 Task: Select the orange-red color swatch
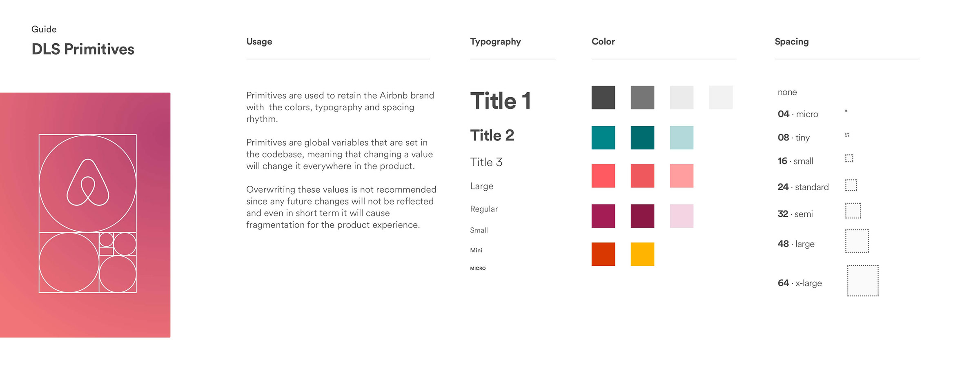click(x=603, y=254)
